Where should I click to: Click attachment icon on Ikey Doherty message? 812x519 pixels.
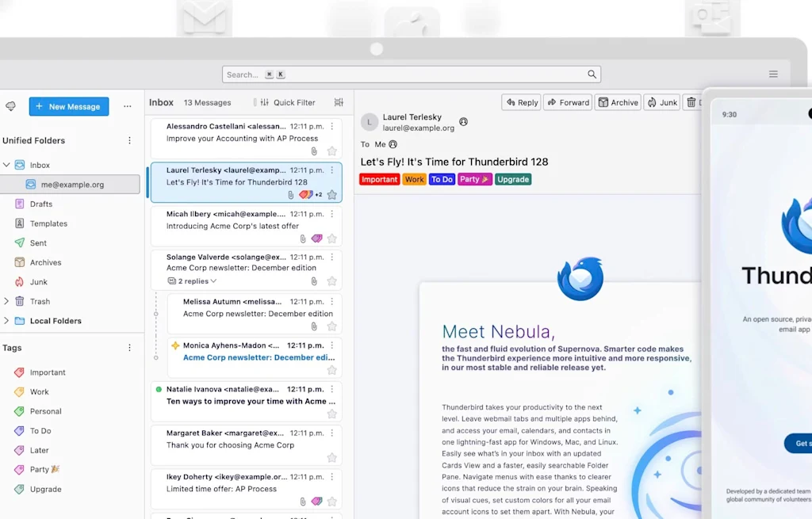click(303, 502)
